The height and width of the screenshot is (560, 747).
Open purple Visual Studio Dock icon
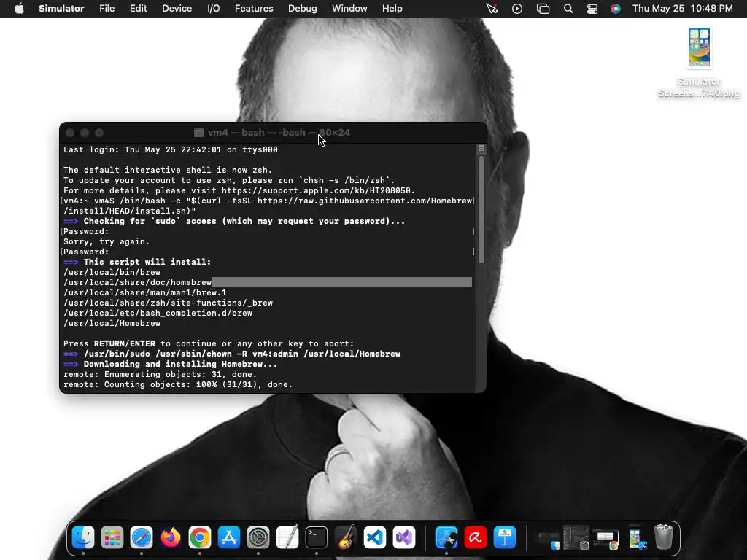[x=404, y=537]
